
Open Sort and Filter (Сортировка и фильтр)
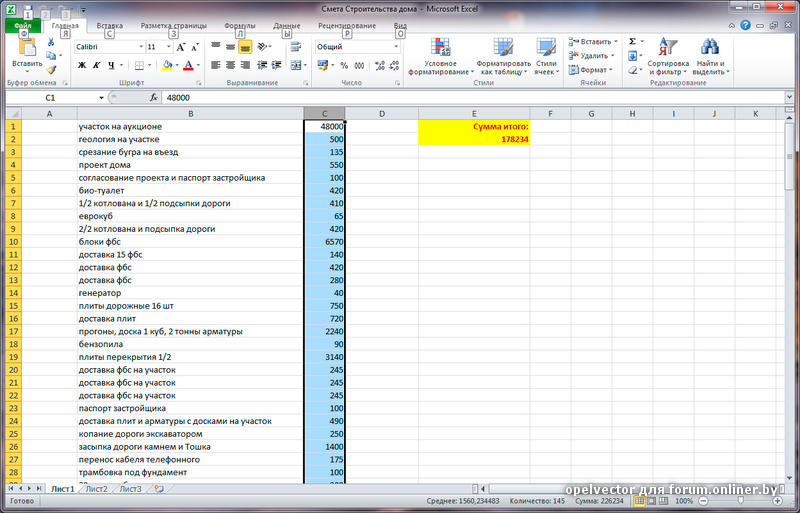667,56
